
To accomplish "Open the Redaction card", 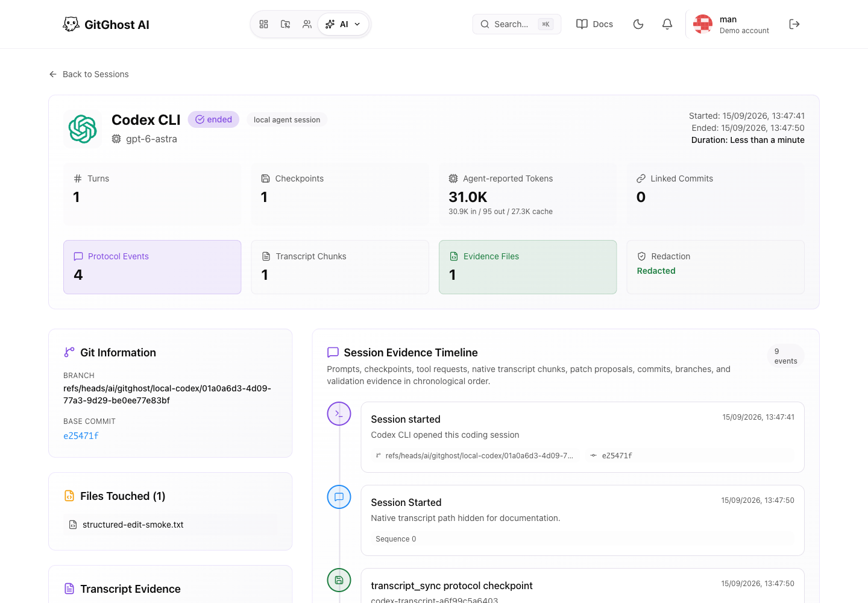I will (x=715, y=267).
